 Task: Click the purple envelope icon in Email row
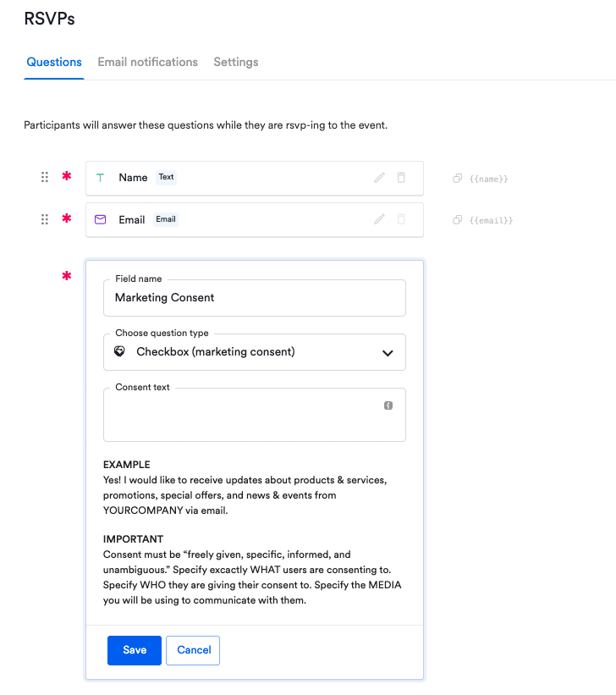pyautogui.click(x=100, y=219)
